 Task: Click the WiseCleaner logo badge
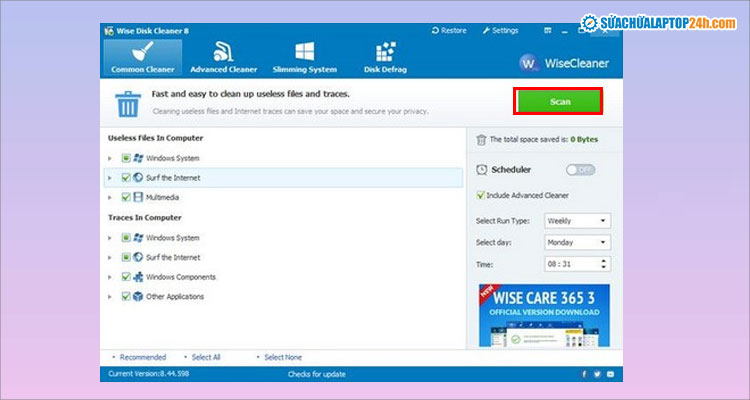point(531,62)
